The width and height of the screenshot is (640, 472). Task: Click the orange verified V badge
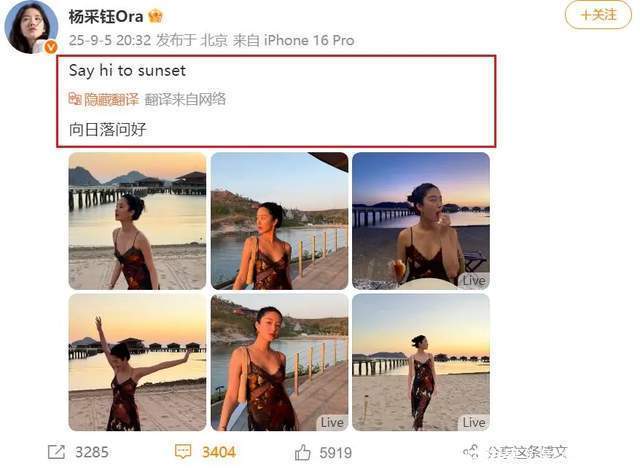[51, 47]
